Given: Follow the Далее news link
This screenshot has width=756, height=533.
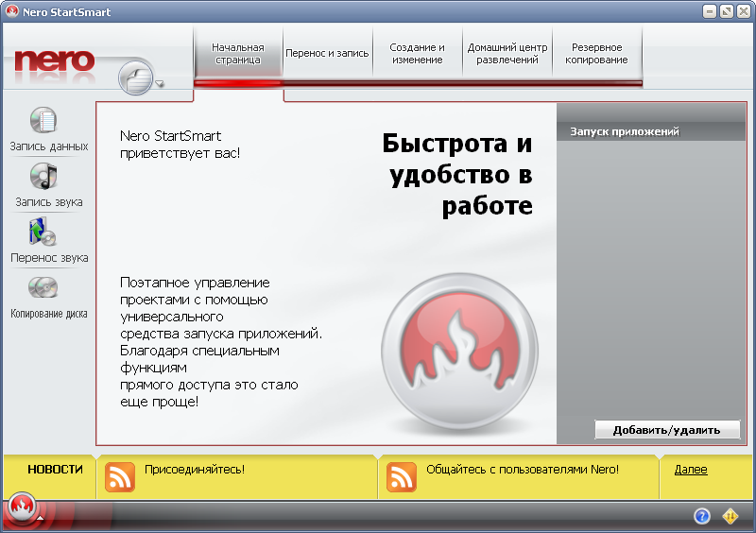Looking at the screenshot, I should (x=691, y=470).
